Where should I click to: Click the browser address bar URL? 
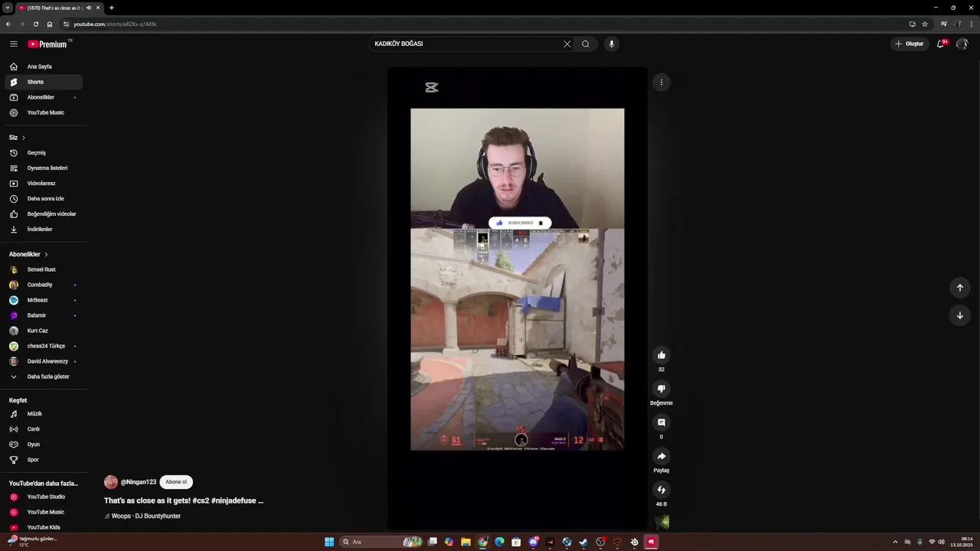tap(115, 24)
